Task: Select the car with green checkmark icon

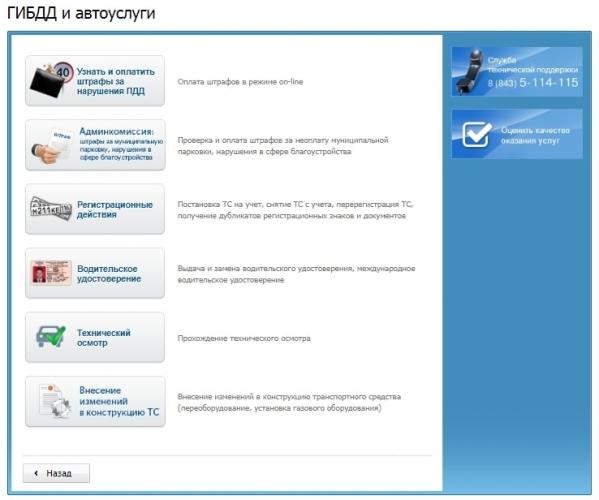Action: tap(51, 336)
